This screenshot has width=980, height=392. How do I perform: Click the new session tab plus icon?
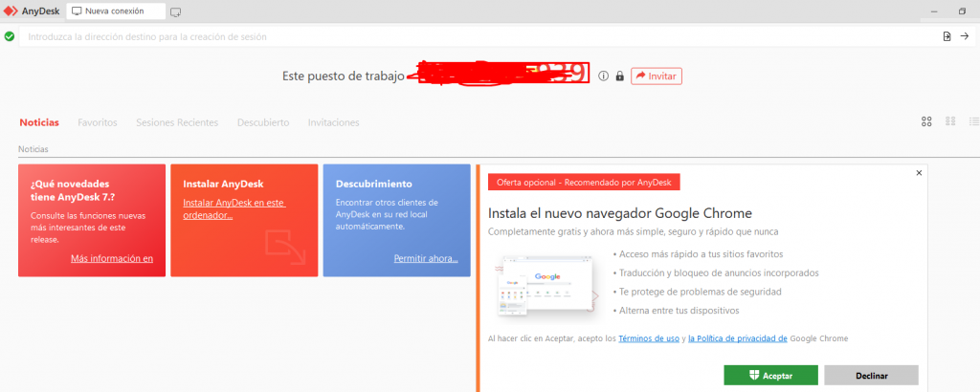(175, 11)
